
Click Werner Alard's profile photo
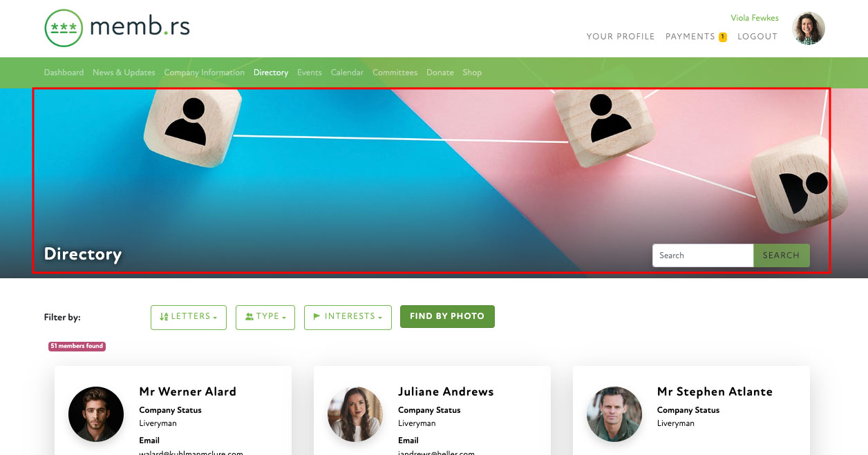click(96, 414)
